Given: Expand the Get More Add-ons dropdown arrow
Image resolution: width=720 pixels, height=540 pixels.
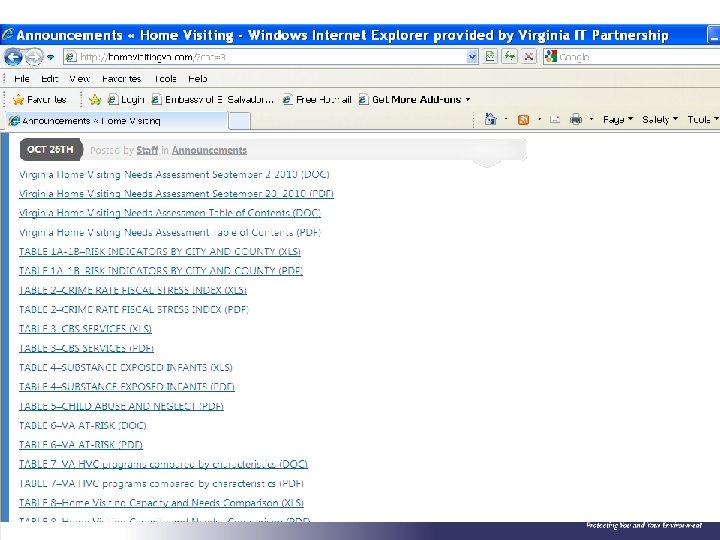Looking at the screenshot, I should pyautogui.click(x=468, y=100).
